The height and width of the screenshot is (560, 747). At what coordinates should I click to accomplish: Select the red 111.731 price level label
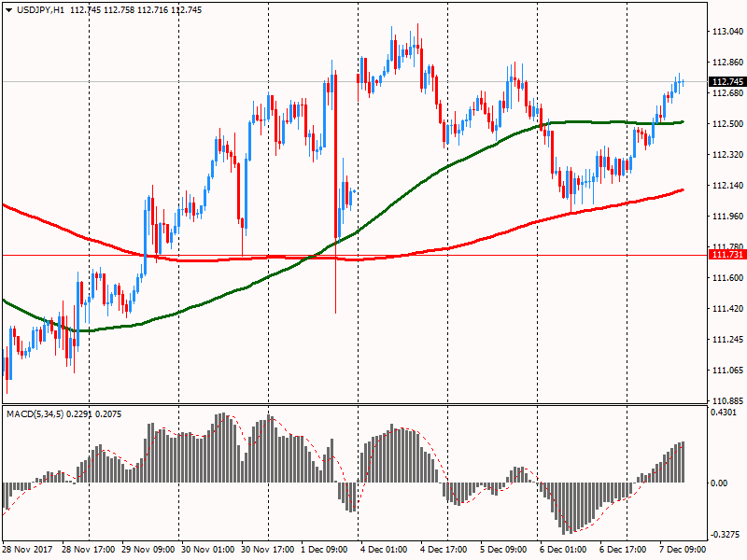pos(726,255)
